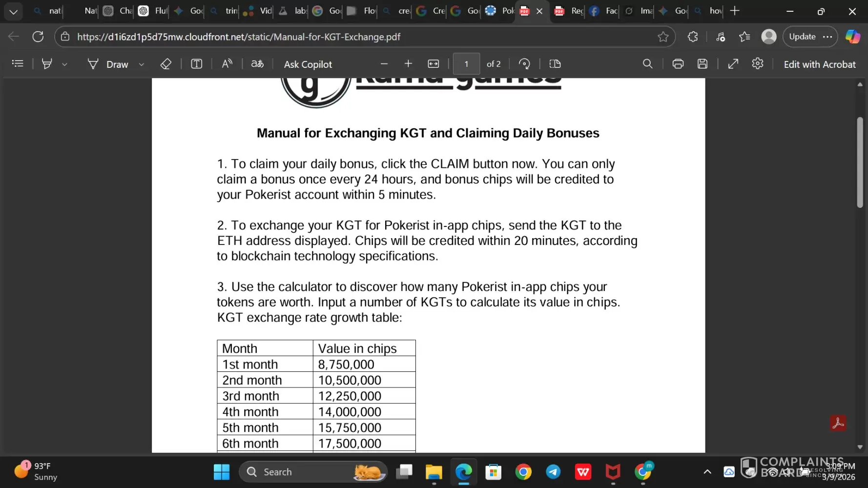The width and height of the screenshot is (868, 488).
Task: Click the page number input field
Action: click(x=466, y=64)
